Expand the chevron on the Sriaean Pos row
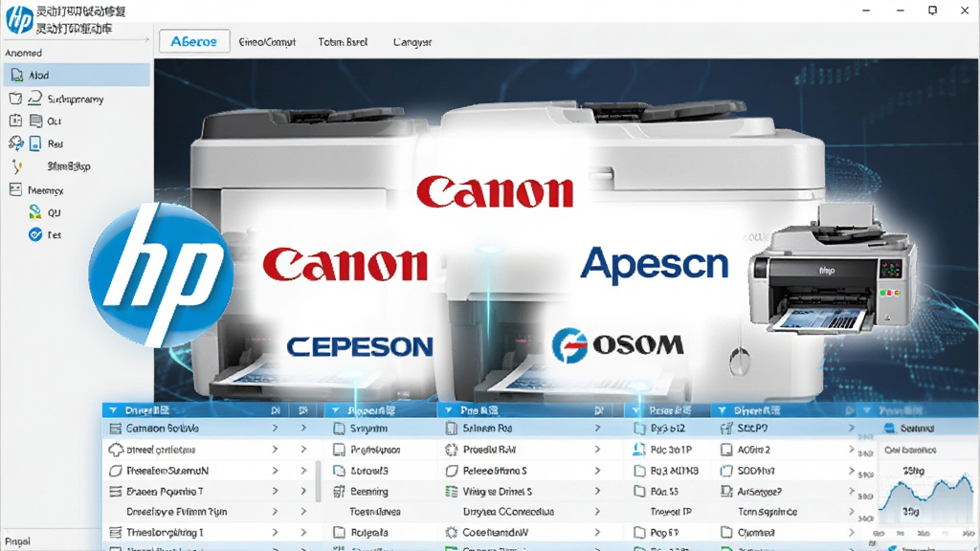This screenshot has height=551, width=980. [597, 428]
